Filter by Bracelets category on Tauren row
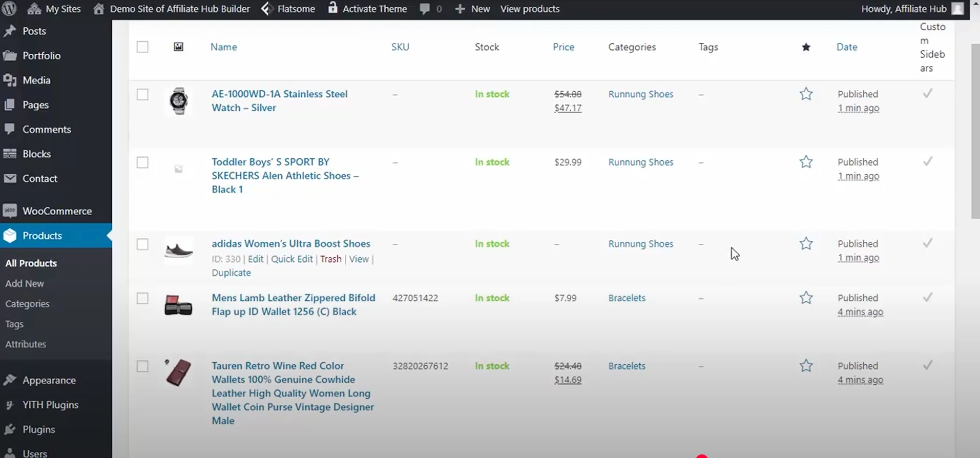This screenshot has width=980, height=458. pos(627,366)
